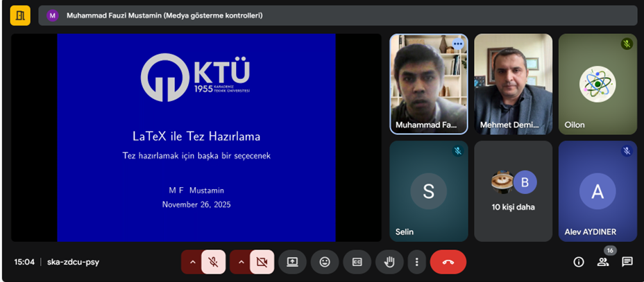This screenshot has width=644, height=282.
Task: Click the ska-zdcu-psy meeting code
Action: 72,262
